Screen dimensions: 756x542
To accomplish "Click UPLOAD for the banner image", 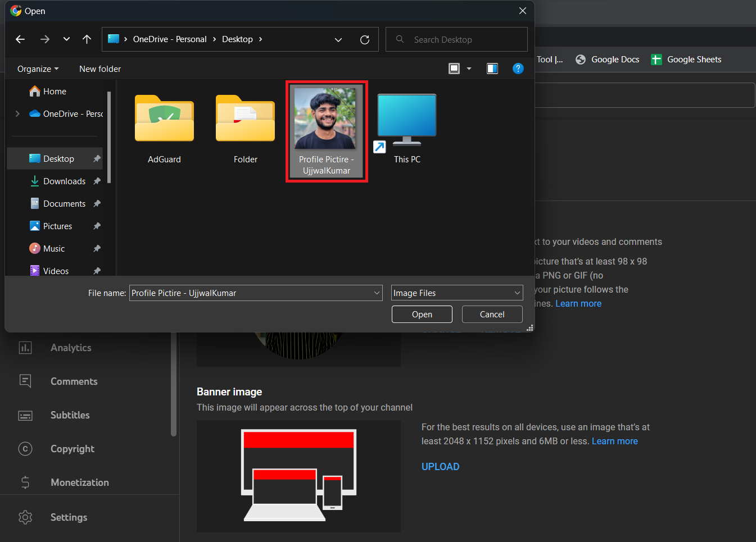I will (440, 467).
